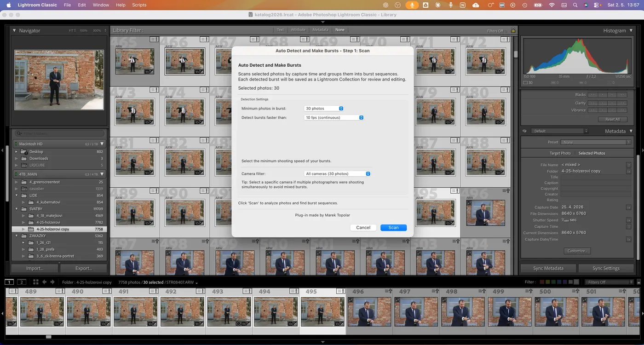The image size is (644, 345).
Task: Switch to Target Photo in Metadata
Action: point(560,153)
